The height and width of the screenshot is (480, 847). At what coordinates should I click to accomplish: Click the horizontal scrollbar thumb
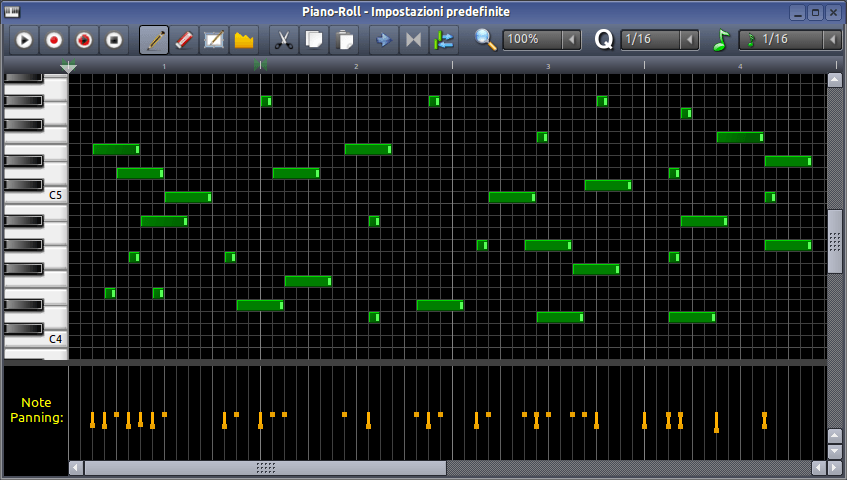pyautogui.click(x=265, y=468)
